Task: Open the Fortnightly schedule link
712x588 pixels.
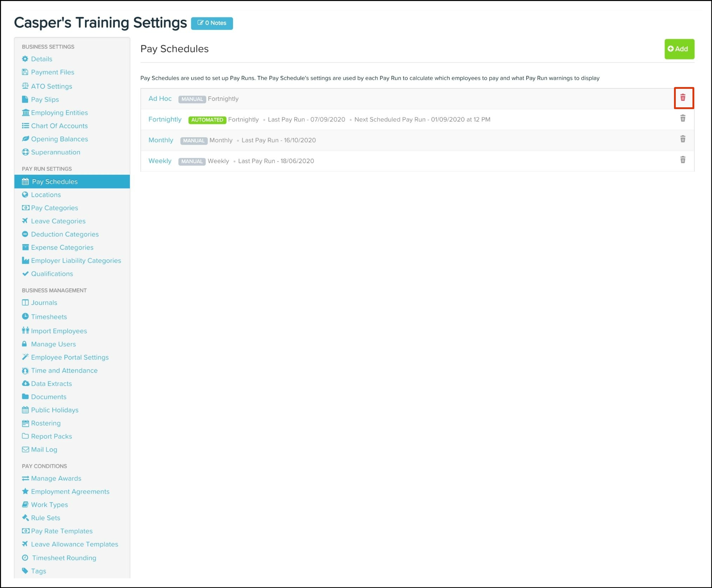Action: (165, 119)
